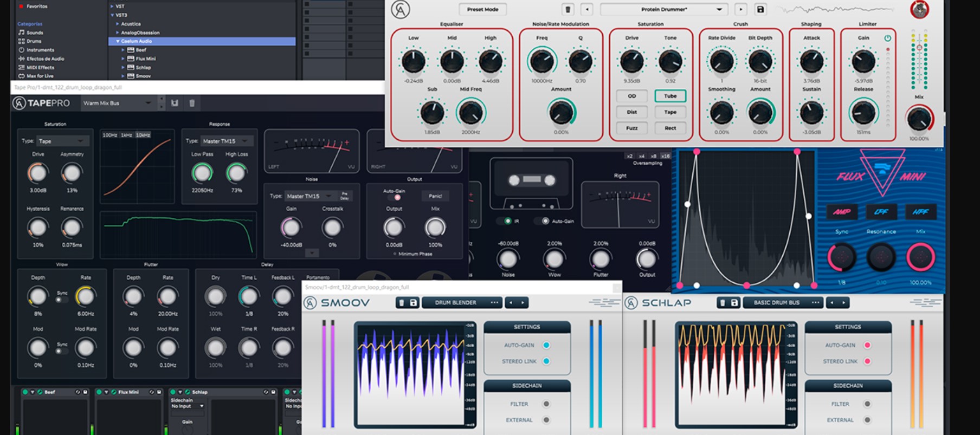Toggle Auto-Gain in Schlap settings
980x435 pixels.
click(867, 345)
